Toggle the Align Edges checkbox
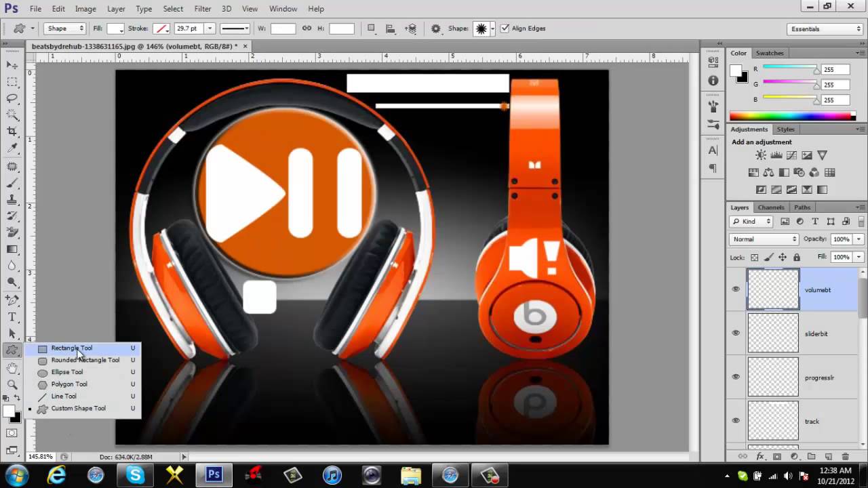 pyautogui.click(x=504, y=28)
